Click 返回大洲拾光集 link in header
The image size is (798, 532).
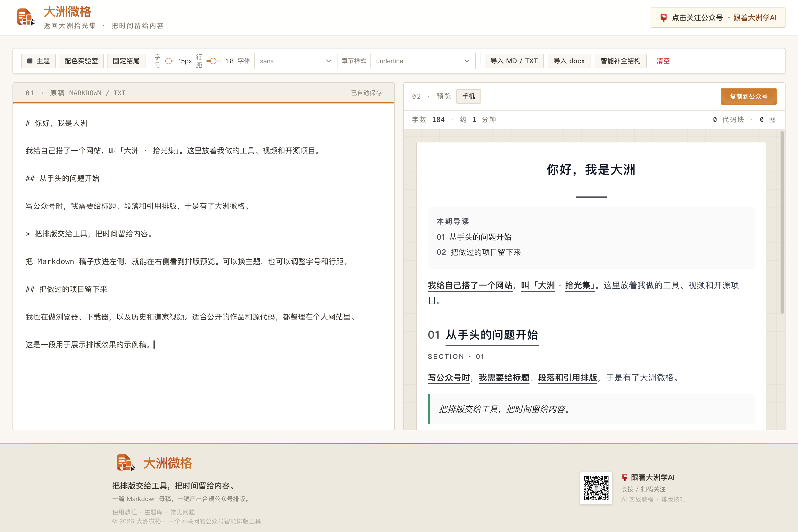[x=70, y=26]
